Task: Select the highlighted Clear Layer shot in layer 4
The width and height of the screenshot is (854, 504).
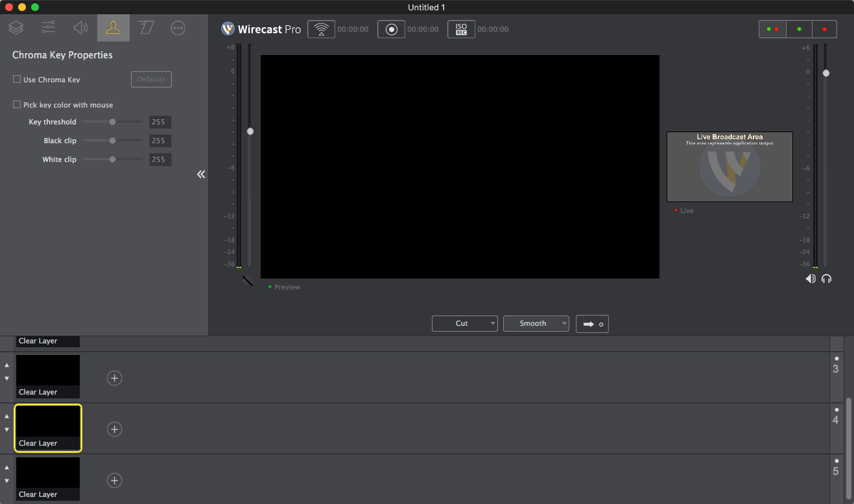Action: tap(48, 428)
